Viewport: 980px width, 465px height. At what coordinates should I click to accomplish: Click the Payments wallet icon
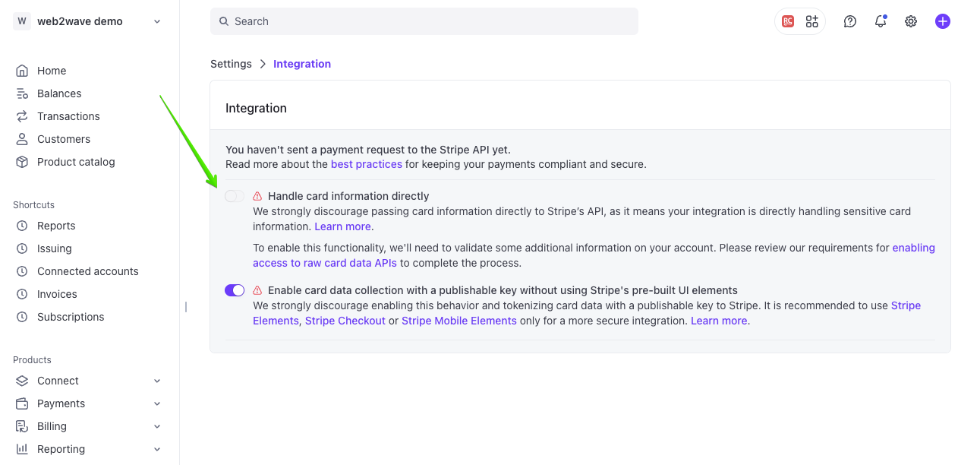click(22, 403)
